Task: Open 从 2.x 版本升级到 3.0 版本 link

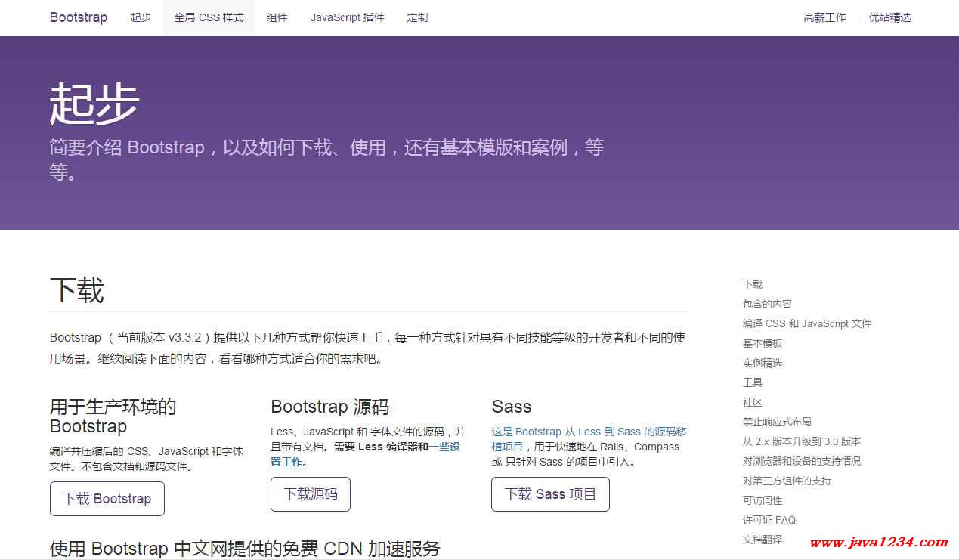Action: (x=802, y=441)
